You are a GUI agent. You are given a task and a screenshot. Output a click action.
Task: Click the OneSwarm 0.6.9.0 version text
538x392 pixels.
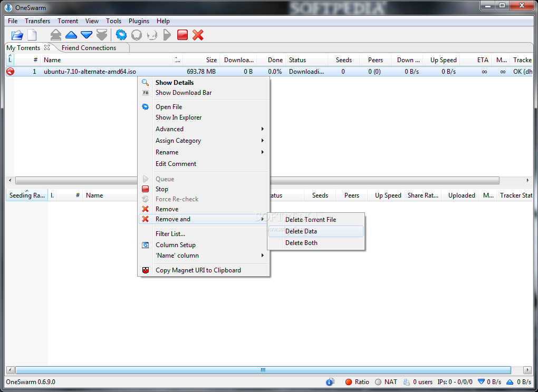(x=31, y=382)
